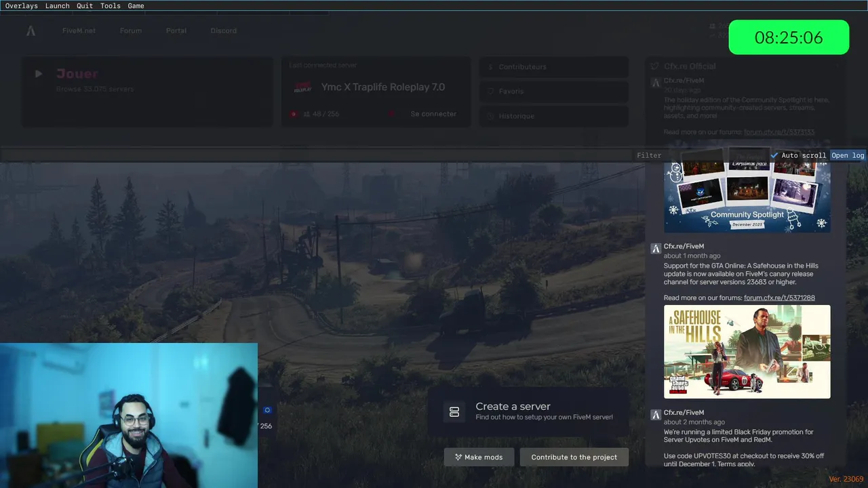Click the Ver. 23069 version label
Viewport: 868px width, 488px height.
tap(846, 479)
